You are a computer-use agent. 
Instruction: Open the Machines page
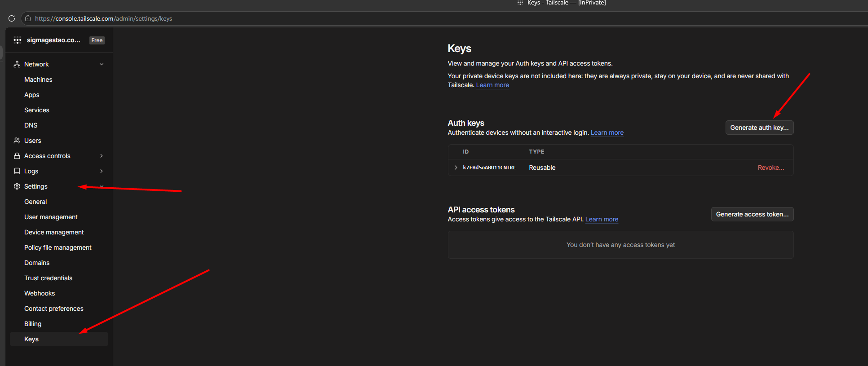coord(38,79)
